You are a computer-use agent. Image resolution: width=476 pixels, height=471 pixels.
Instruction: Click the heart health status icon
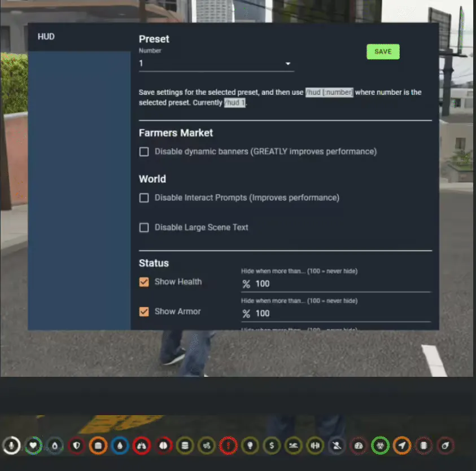33,446
